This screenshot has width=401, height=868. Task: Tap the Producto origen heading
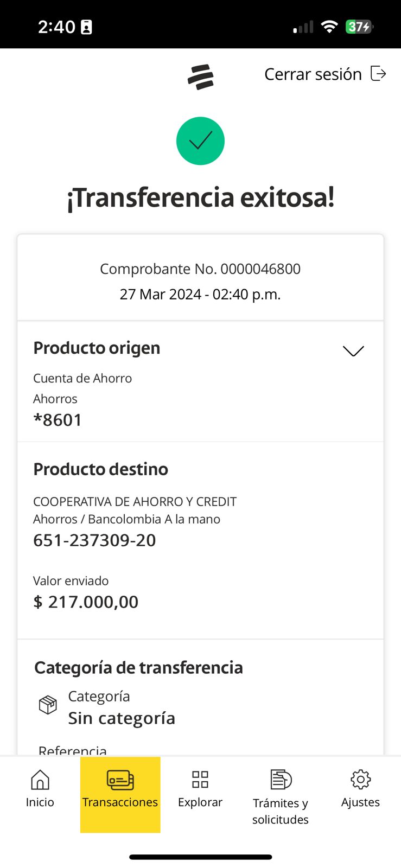pyautogui.click(x=97, y=348)
